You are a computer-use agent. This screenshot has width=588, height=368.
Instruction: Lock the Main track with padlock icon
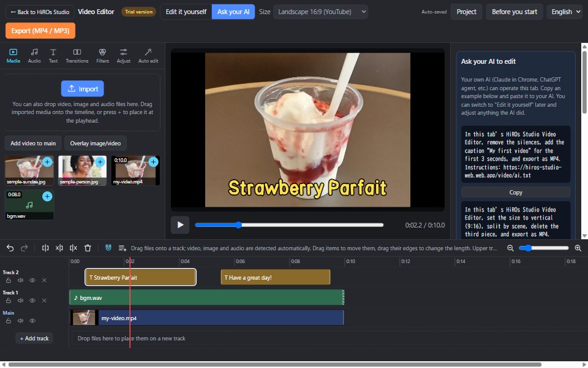8,321
